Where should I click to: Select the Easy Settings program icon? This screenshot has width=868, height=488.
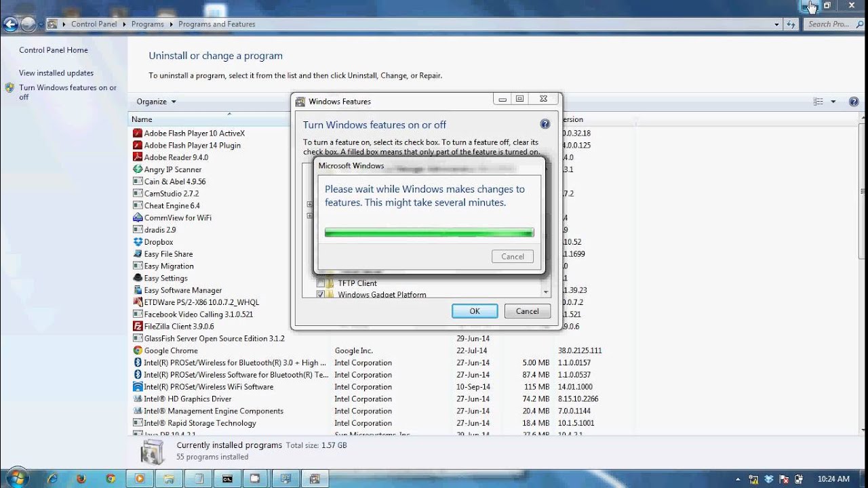(x=138, y=278)
